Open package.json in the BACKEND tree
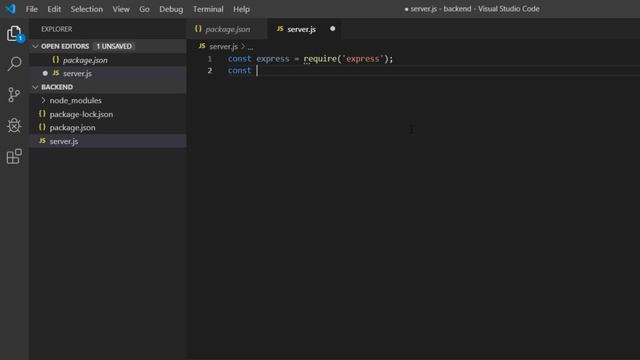 point(108,128)
